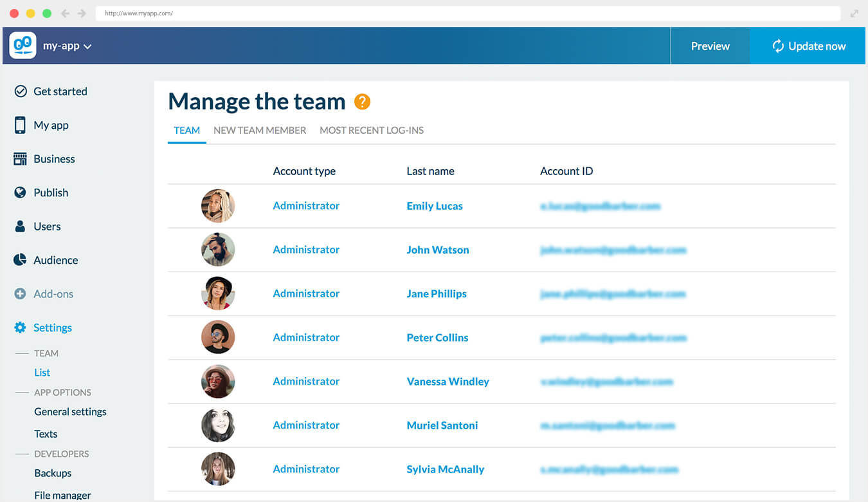Image resolution: width=868 pixels, height=502 pixels.
Task: Click Administrator in John Watson's row
Action: 306,250
